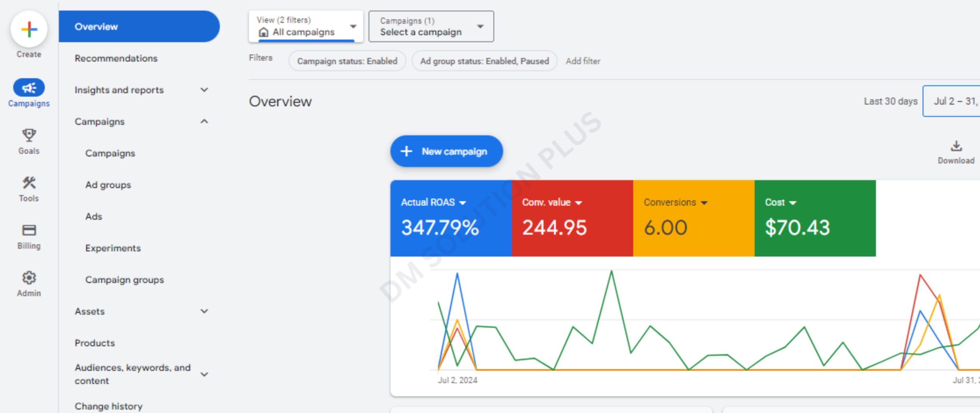Screen dimensions: 980x413
Task: Click the Add filter link
Action: [583, 61]
